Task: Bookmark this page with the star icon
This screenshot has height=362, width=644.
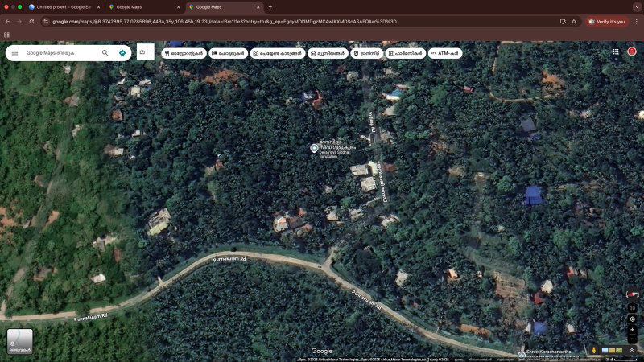Action: [574, 21]
